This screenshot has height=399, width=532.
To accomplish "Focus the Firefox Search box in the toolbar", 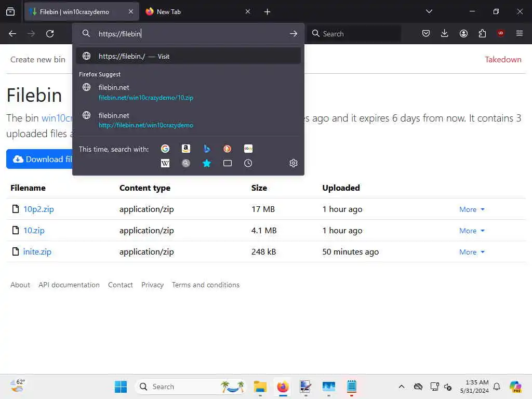I will (x=354, y=34).
